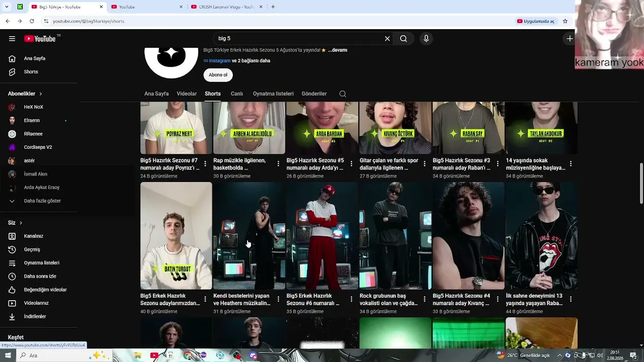The image size is (644, 362).
Task: Open options for the Arda Bardan short
Action: pyautogui.click(x=351, y=164)
